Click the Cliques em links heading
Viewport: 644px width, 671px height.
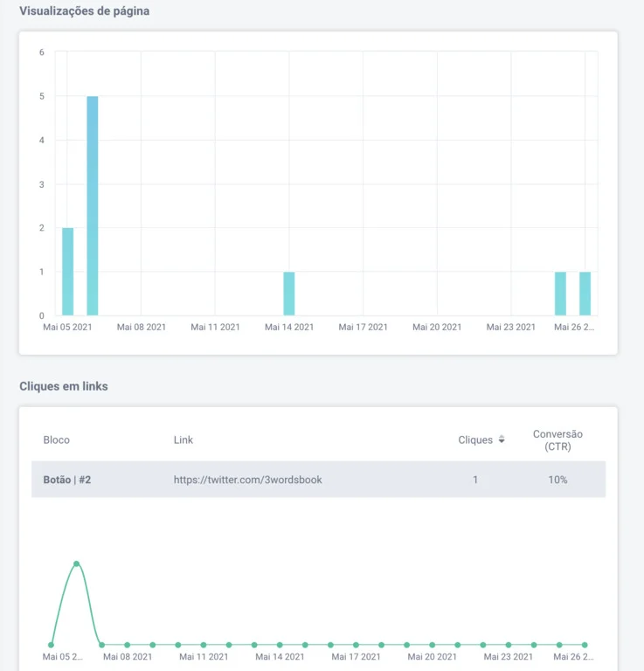click(x=64, y=386)
